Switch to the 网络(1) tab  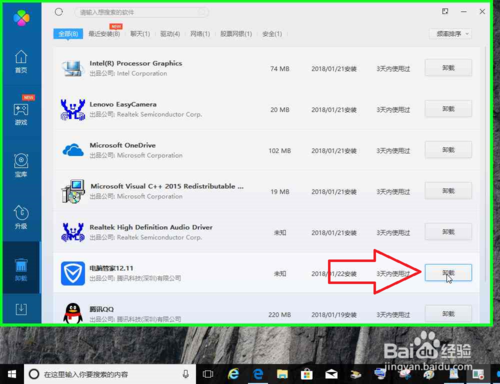[200, 34]
